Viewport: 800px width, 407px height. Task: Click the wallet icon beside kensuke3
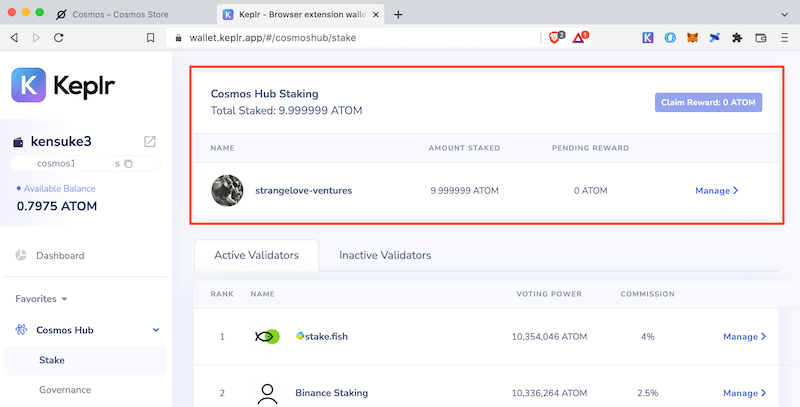point(18,142)
